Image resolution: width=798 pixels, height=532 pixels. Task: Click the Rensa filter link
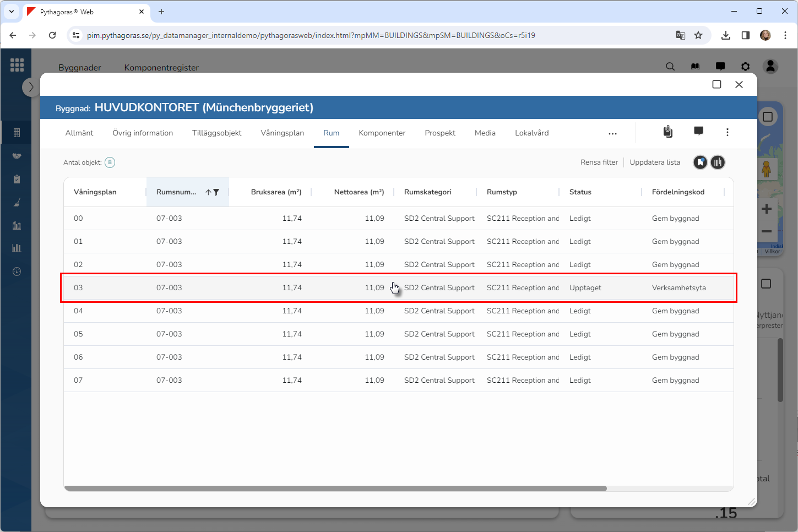599,162
